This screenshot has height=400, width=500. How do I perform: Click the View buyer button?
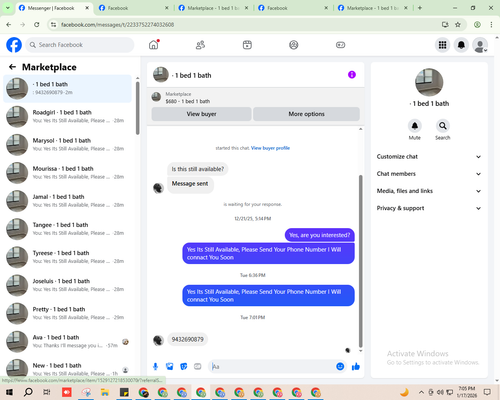pyautogui.click(x=201, y=114)
